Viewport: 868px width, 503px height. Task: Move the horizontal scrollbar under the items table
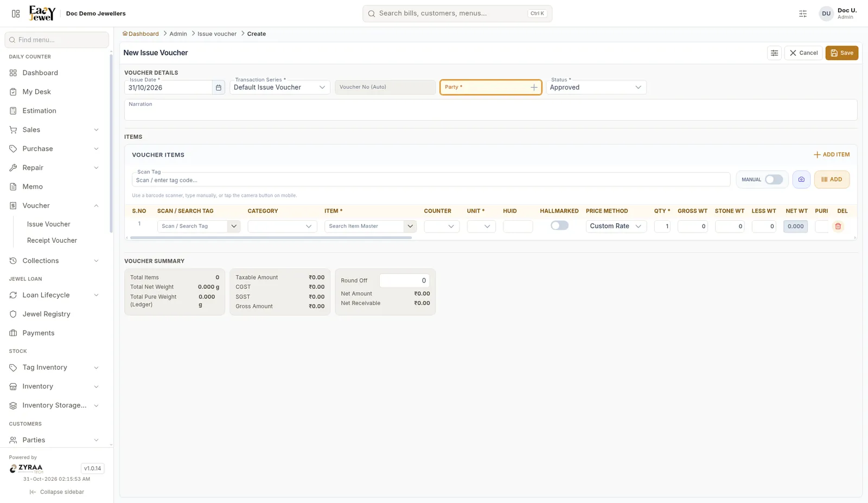pos(271,237)
